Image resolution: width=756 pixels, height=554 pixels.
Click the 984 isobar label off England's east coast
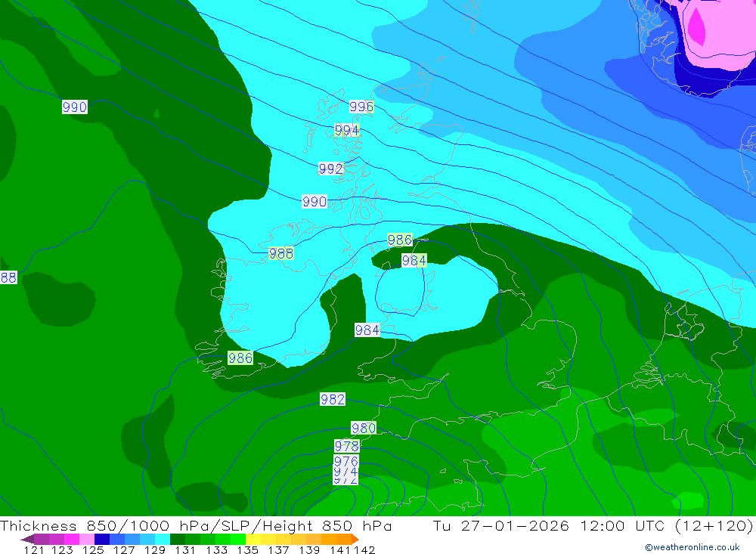point(414,261)
